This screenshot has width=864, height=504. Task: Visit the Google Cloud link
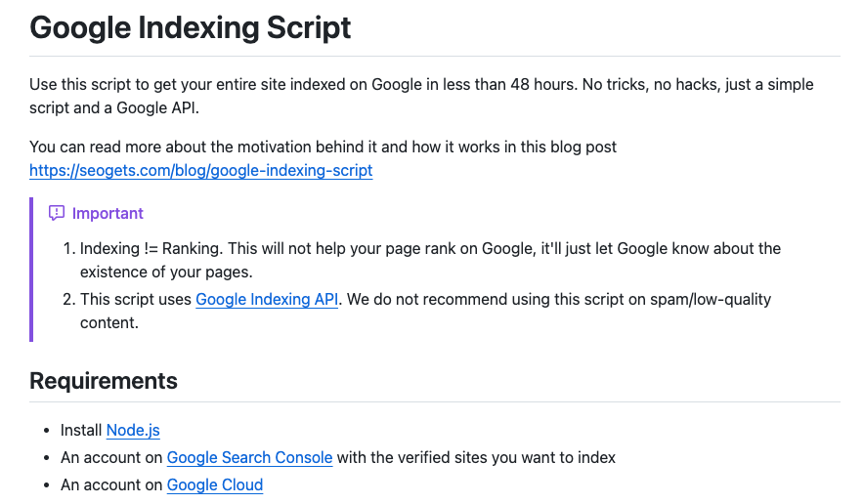point(215,484)
